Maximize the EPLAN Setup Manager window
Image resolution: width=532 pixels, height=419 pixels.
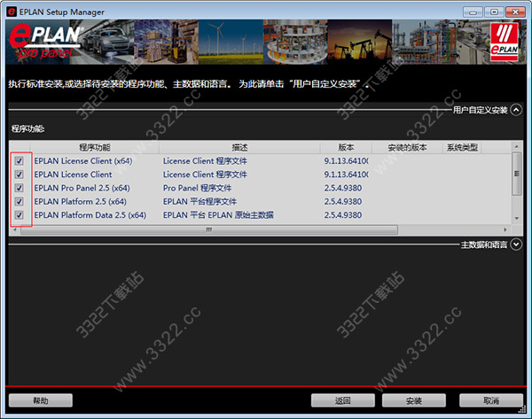(x=494, y=12)
